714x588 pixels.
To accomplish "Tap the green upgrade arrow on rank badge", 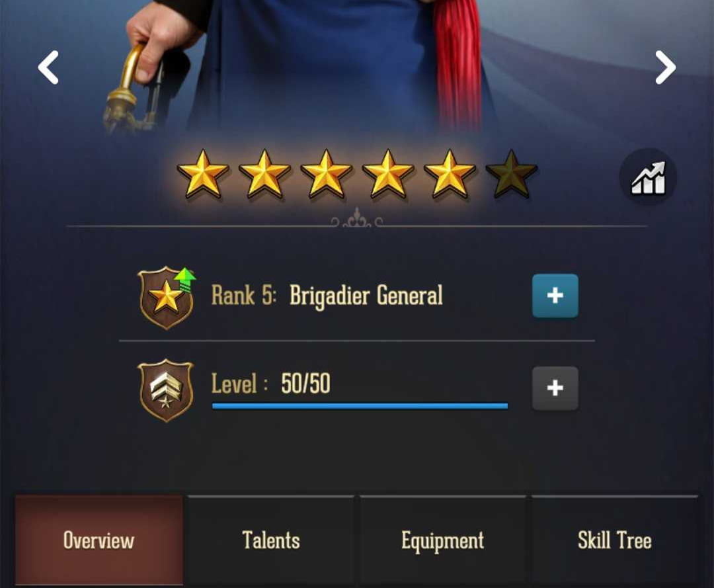I will pos(185,280).
